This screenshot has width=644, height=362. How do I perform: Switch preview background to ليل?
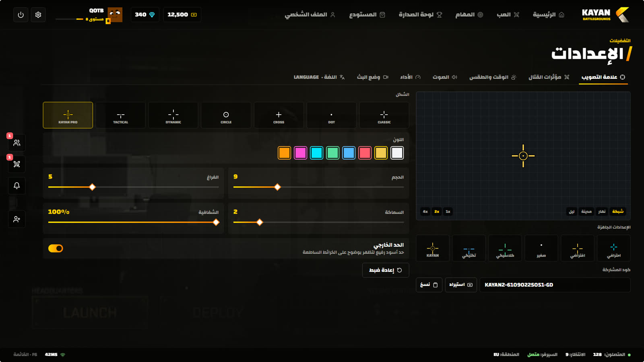pos(572,212)
